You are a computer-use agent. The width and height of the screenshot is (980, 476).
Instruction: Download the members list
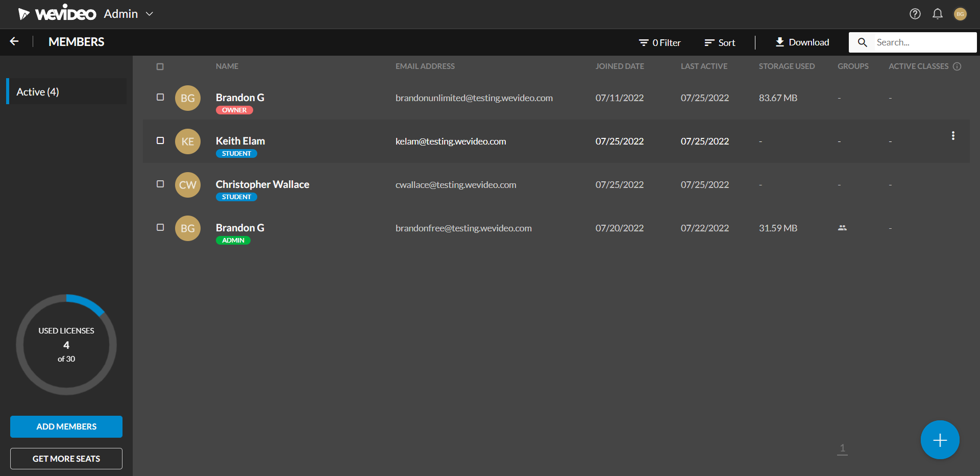(x=802, y=42)
